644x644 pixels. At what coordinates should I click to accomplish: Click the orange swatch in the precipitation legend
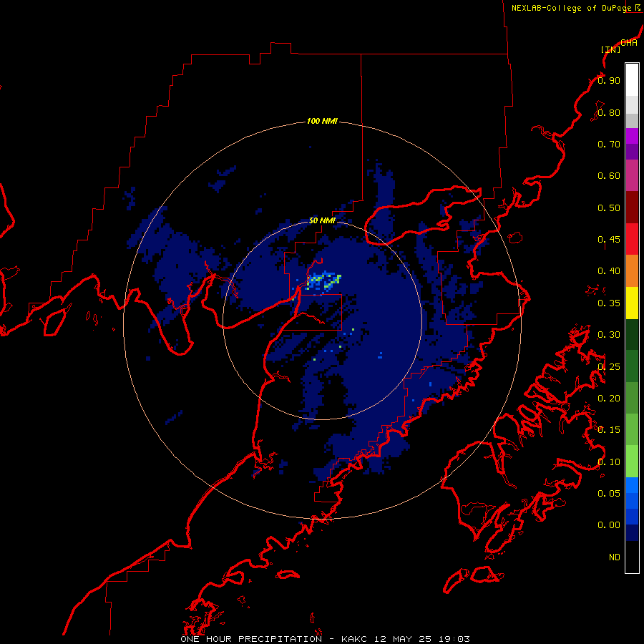click(x=632, y=271)
